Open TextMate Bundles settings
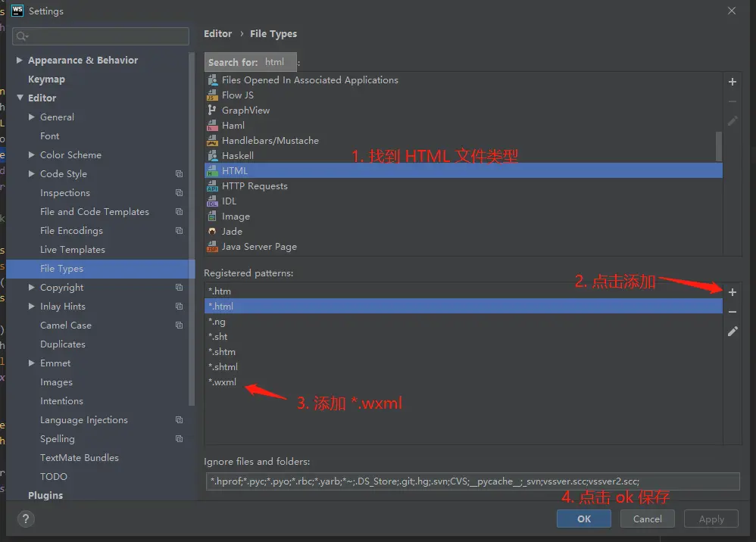 pyautogui.click(x=79, y=458)
